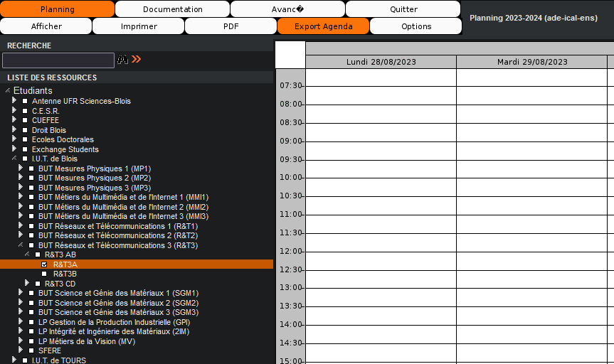Open the Planning tab
This screenshot has height=364, width=614.
click(57, 9)
